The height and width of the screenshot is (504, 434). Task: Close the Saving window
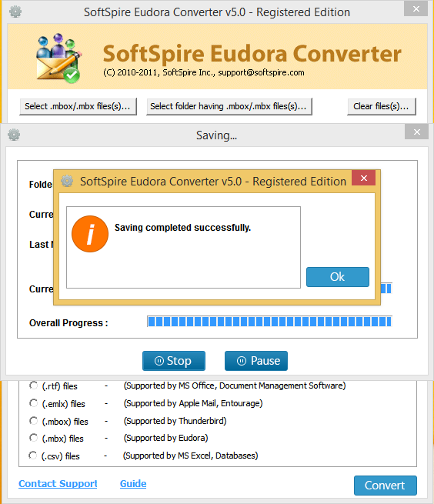416,132
